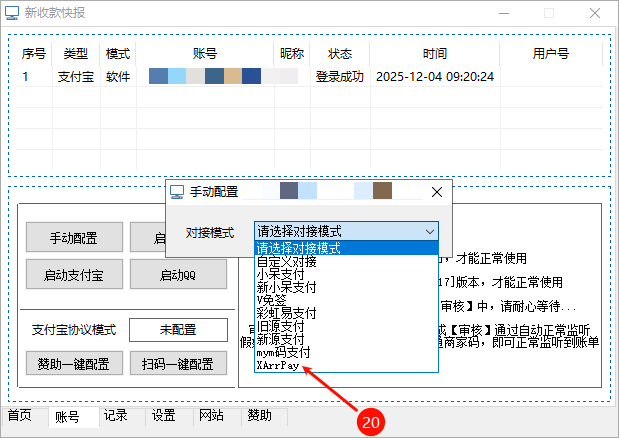Screen dimensions: 619x438
Task: Open the 赞助 tab
Action: point(260,415)
